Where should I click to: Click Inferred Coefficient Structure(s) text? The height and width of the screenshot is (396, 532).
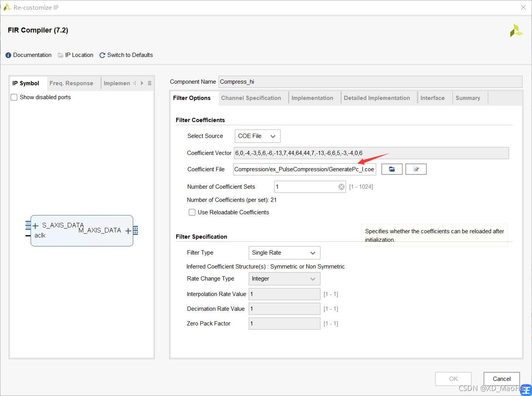coord(266,267)
